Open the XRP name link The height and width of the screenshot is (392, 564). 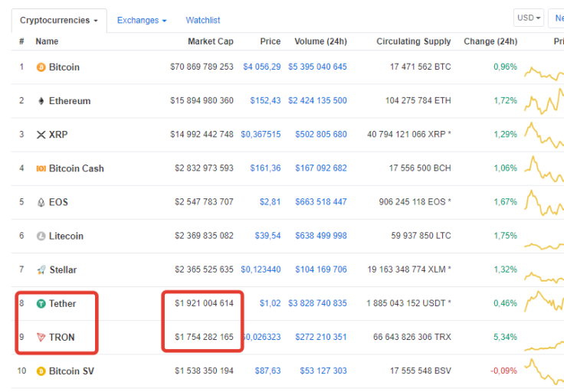point(58,135)
